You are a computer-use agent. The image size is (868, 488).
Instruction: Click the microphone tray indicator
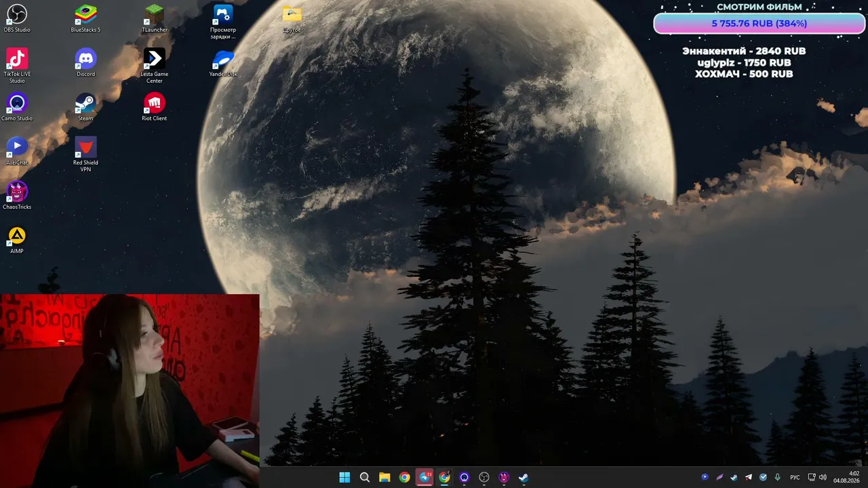pyautogui.click(x=778, y=477)
